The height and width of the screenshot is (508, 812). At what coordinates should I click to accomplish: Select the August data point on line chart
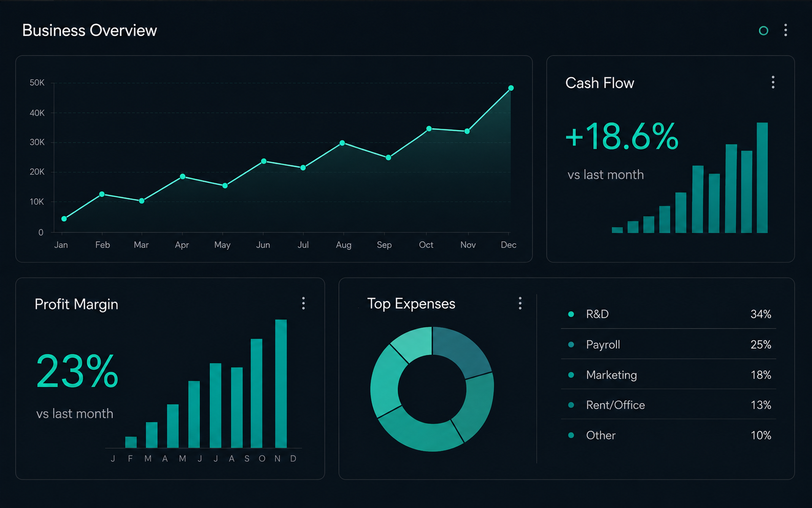click(x=342, y=143)
